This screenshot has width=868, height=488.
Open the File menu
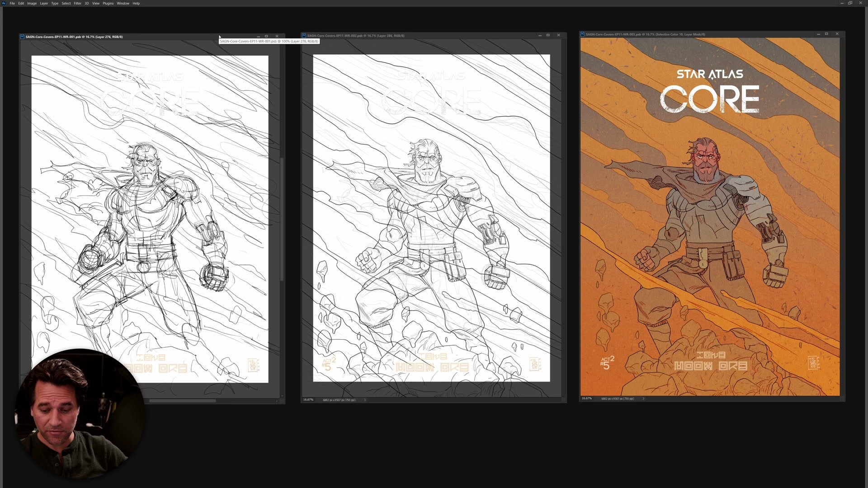(x=12, y=3)
